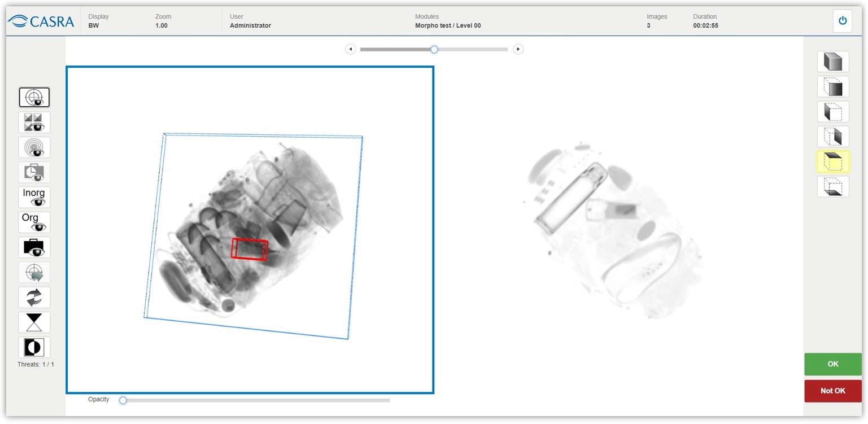Toggle the Org material view
Image resolution: width=868 pixels, height=424 pixels.
click(x=34, y=222)
